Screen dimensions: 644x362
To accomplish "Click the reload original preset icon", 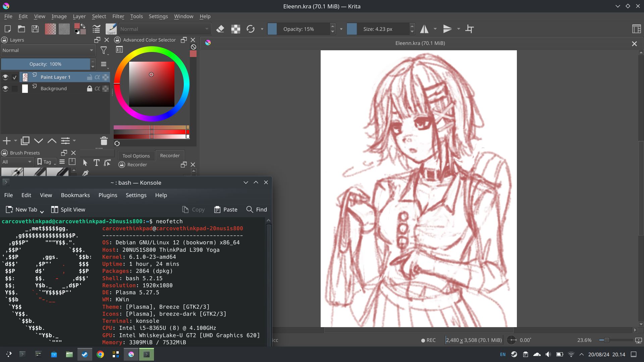I will click(x=250, y=29).
